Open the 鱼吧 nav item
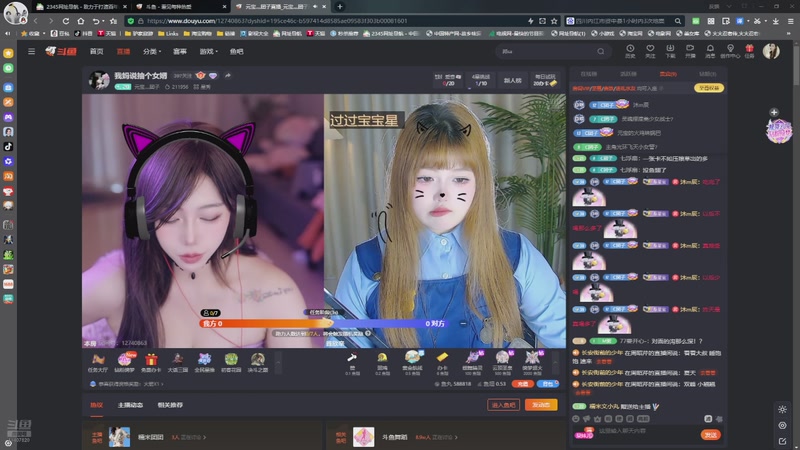800x450 pixels. [237, 52]
